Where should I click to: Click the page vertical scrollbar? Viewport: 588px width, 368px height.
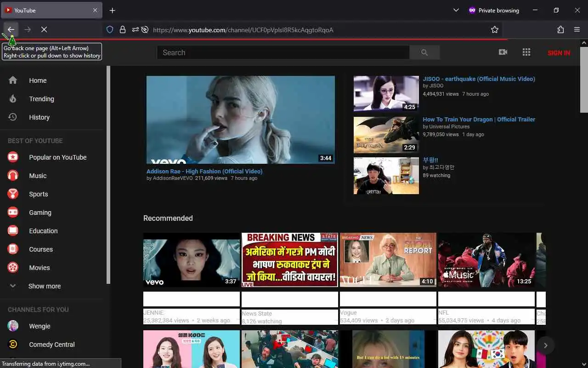point(584,80)
